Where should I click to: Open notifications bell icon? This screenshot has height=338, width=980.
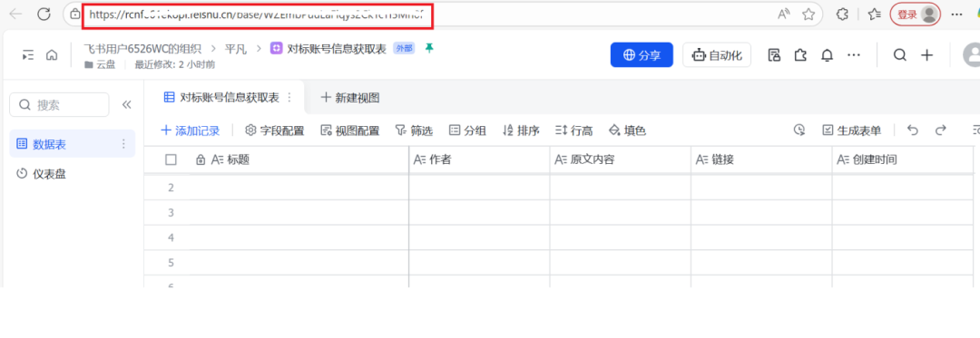click(827, 55)
